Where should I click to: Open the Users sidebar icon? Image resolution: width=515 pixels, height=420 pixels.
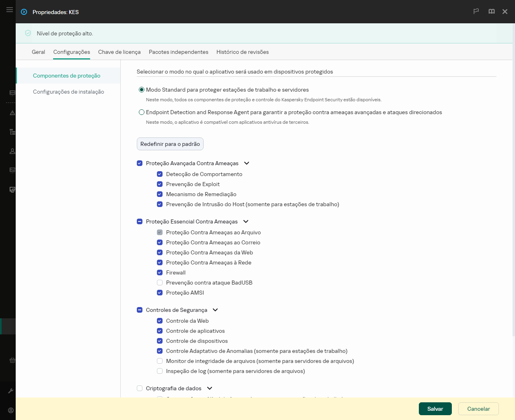(x=12, y=151)
